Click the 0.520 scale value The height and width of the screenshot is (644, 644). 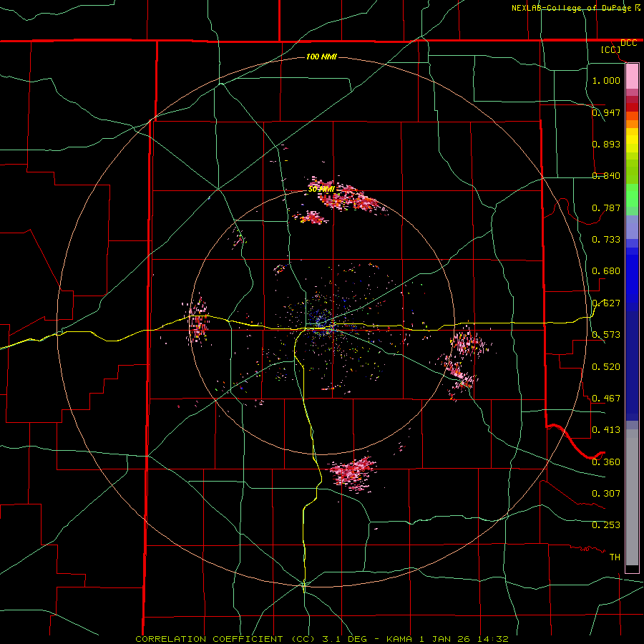(x=606, y=367)
